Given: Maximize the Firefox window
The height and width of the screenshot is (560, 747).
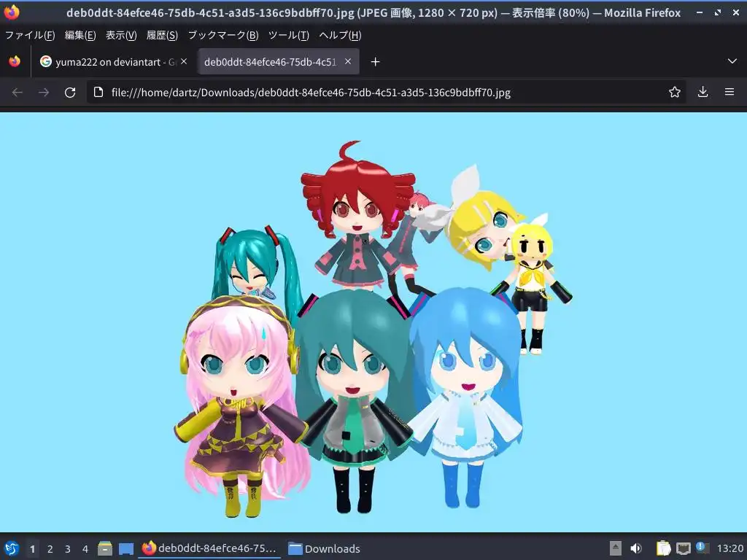Looking at the screenshot, I should click(x=718, y=13).
